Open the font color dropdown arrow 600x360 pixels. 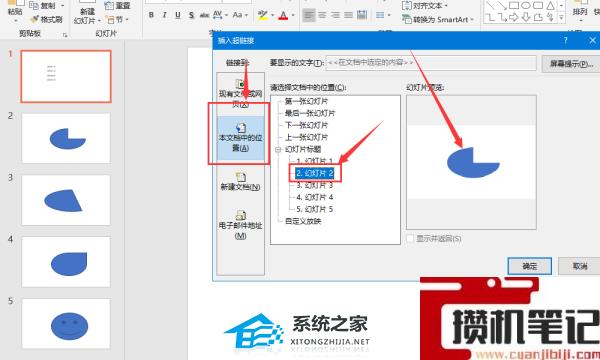[x=293, y=16]
